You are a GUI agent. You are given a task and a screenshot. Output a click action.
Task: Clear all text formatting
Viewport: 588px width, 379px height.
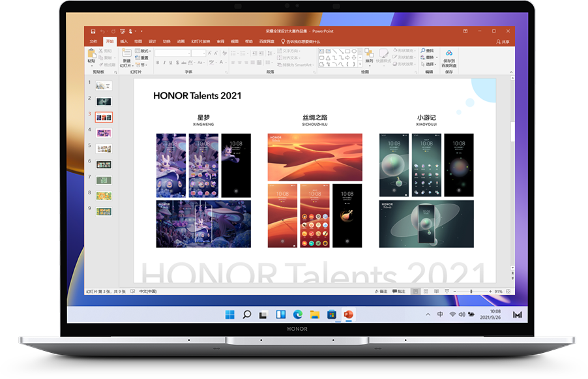pyautogui.click(x=224, y=53)
